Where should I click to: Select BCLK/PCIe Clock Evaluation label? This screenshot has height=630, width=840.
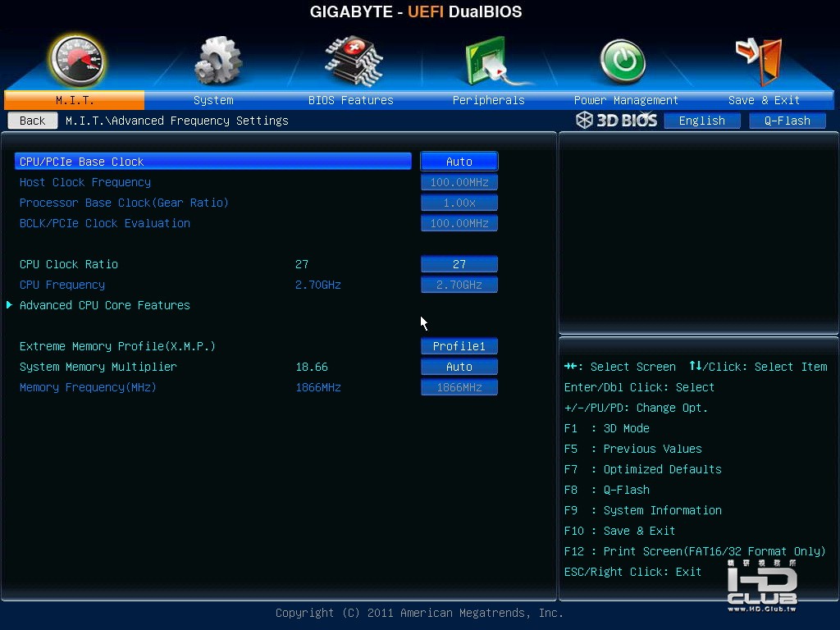tap(104, 223)
